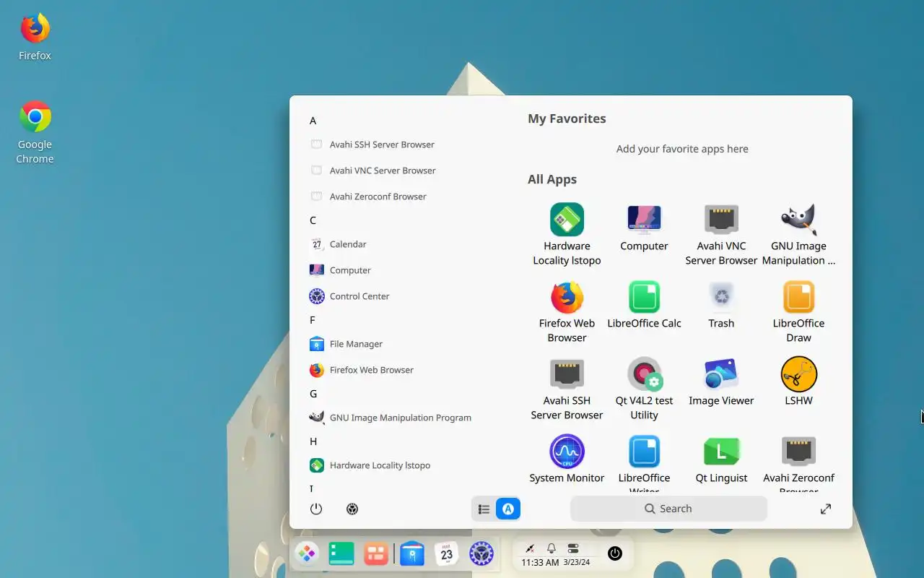Open quick settings toggles tray icon

[573, 548]
